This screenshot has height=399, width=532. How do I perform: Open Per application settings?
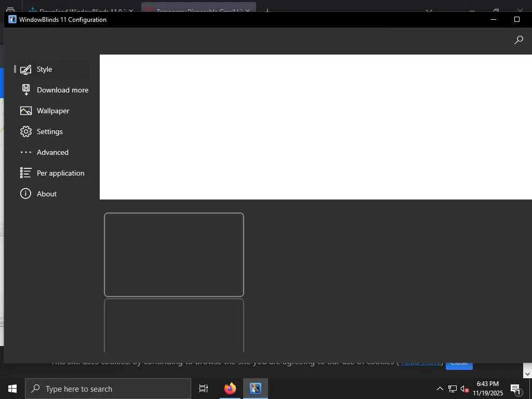tap(51, 173)
